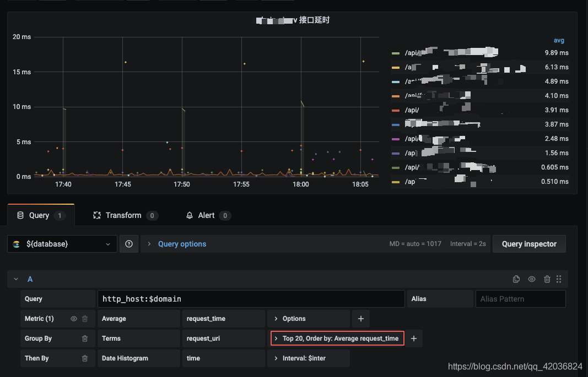Screen dimensions: 588x377
Task: Delete the Group By row trash icon
Action: coord(85,338)
